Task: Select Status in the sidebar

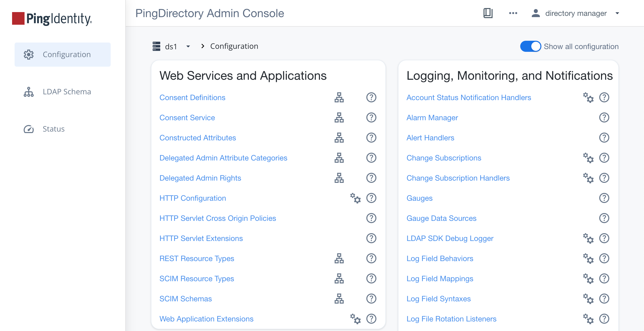Action: pyautogui.click(x=63, y=129)
